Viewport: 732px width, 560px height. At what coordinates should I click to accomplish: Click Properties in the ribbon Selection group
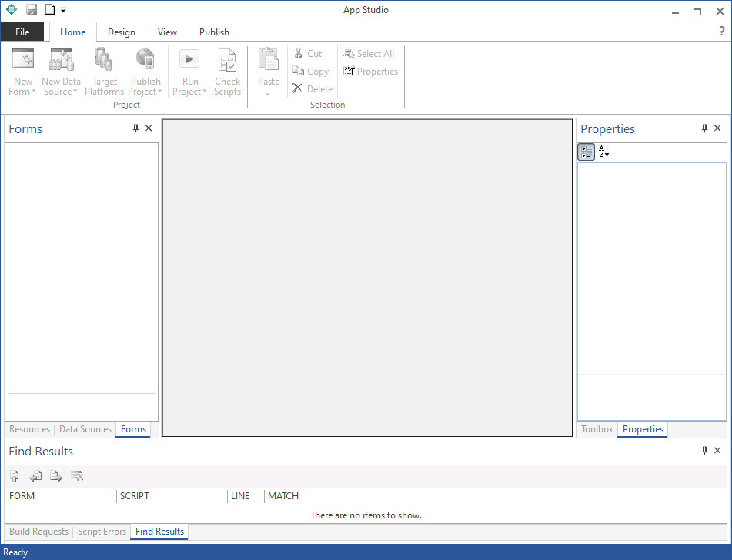click(371, 71)
